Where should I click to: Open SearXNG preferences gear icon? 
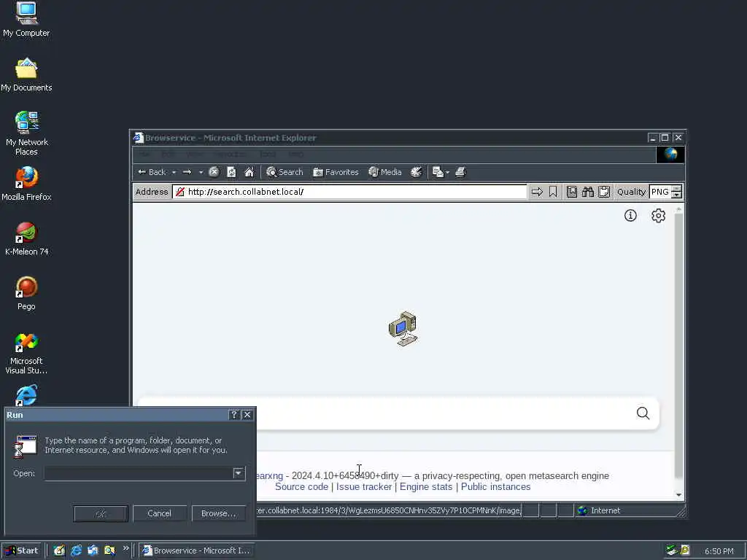coord(659,216)
